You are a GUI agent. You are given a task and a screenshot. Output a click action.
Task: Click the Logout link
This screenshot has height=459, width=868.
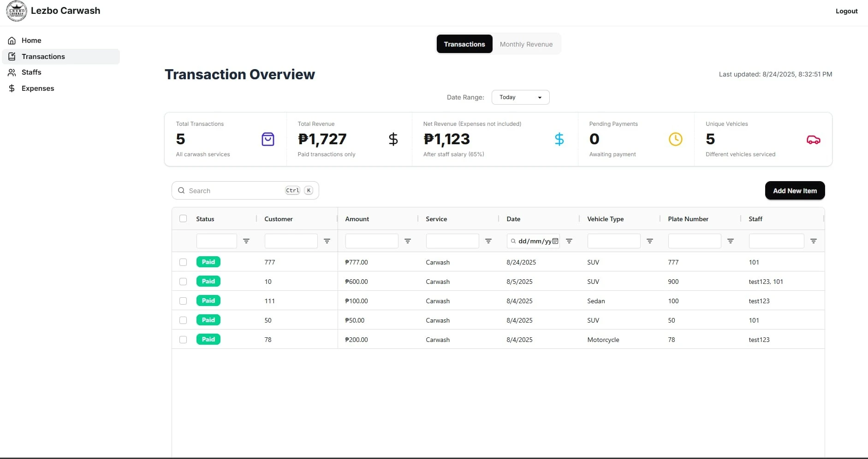847,11
